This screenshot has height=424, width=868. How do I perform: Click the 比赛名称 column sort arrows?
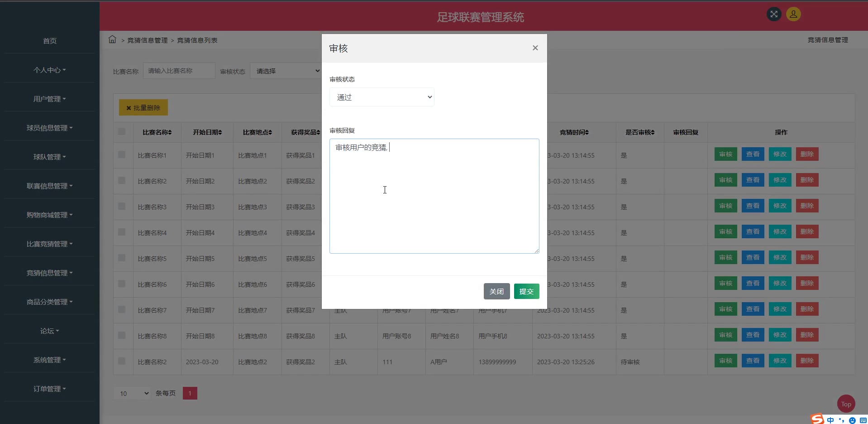point(170,132)
